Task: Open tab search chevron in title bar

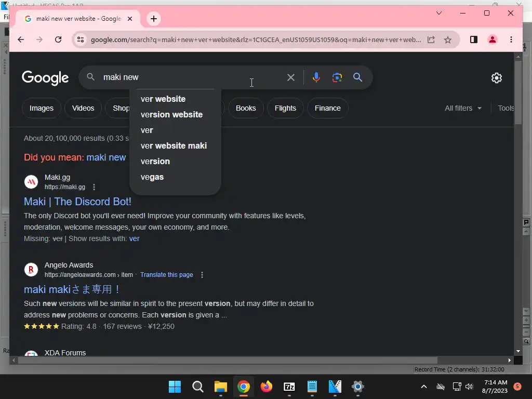Action: pos(438,13)
